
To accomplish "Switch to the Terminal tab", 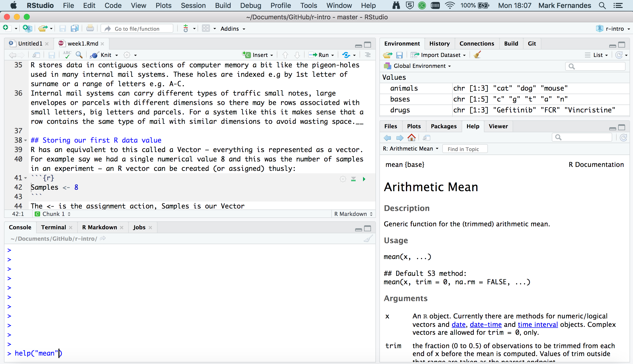I will (x=53, y=227).
